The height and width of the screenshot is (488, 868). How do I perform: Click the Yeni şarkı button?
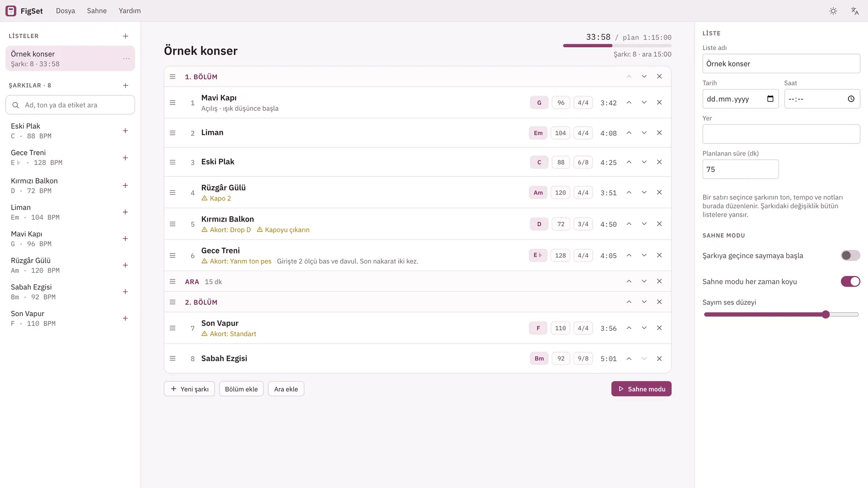click(189, 389)
